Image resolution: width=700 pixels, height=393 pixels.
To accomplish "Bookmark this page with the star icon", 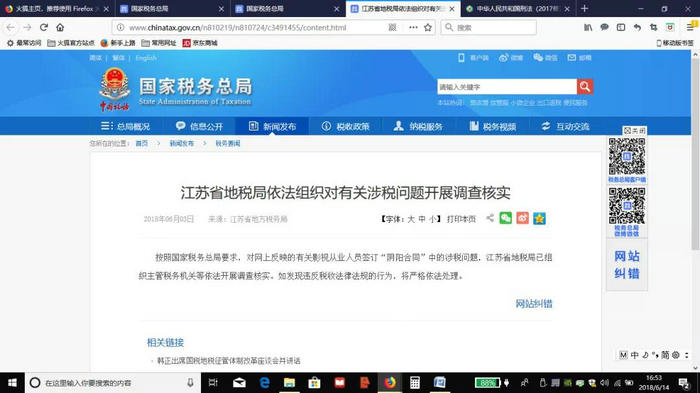I will tap(428, 27).
